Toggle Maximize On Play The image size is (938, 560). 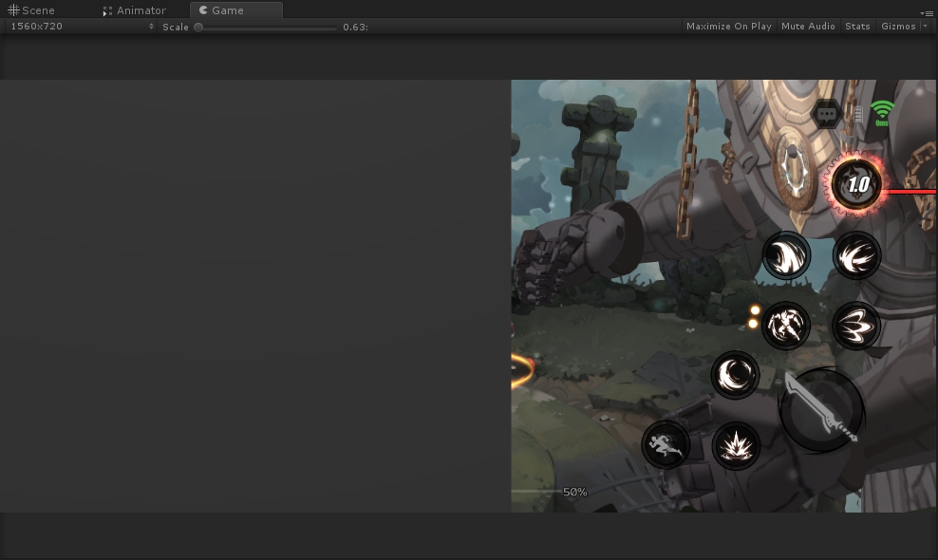click(x=728, y=27)
